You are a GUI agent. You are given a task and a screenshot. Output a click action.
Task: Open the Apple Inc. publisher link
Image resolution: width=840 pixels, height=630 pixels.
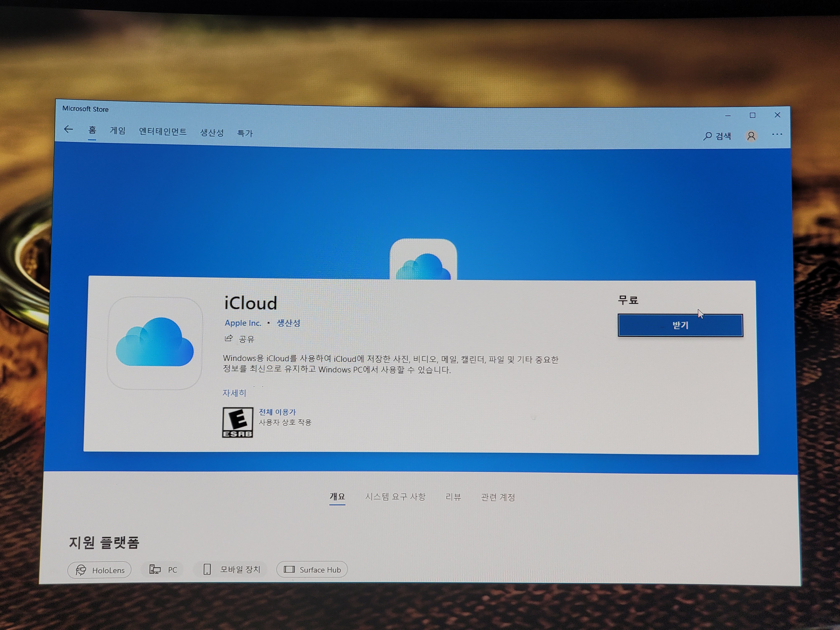(243, 323)
